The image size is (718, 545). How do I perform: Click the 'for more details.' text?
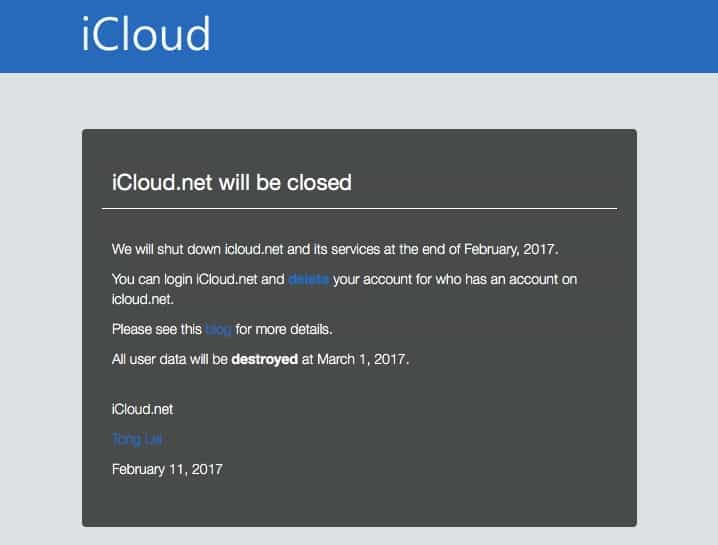click(284, 329)
